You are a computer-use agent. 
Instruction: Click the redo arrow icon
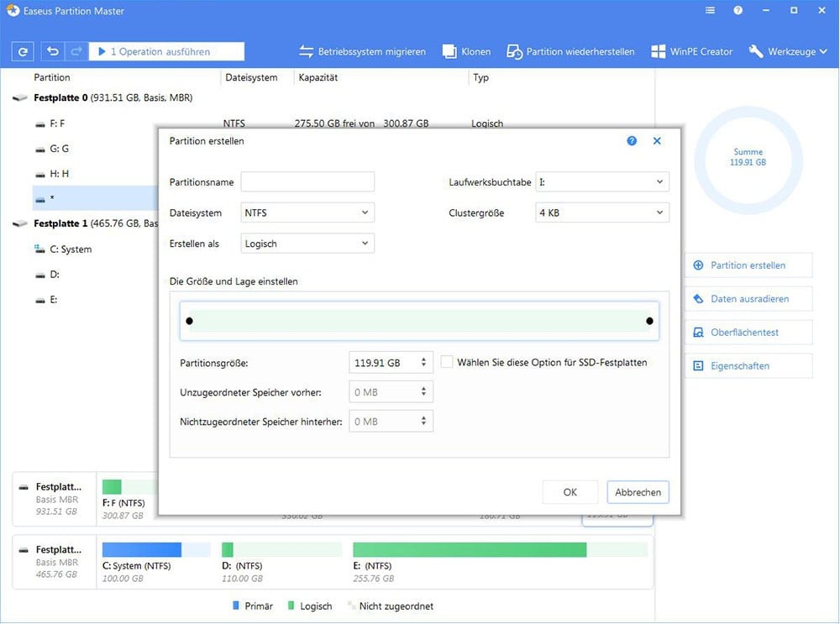pos(76,51)
